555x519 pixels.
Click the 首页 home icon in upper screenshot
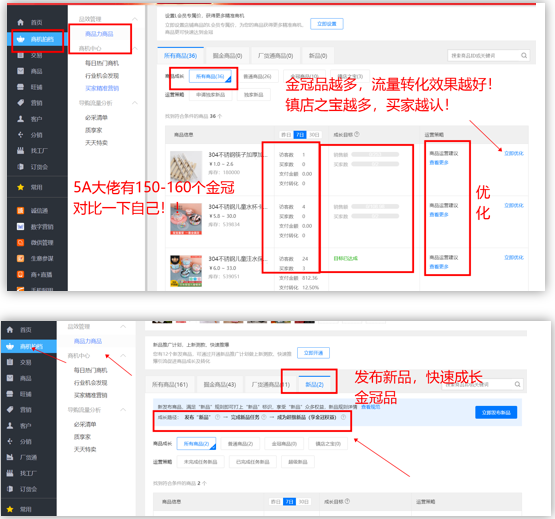(21, 22)
